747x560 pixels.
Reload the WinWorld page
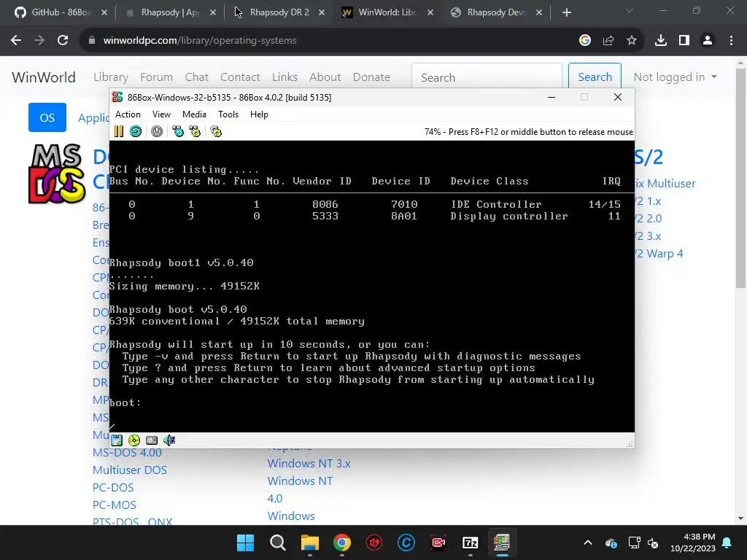[x=63, y=41]
